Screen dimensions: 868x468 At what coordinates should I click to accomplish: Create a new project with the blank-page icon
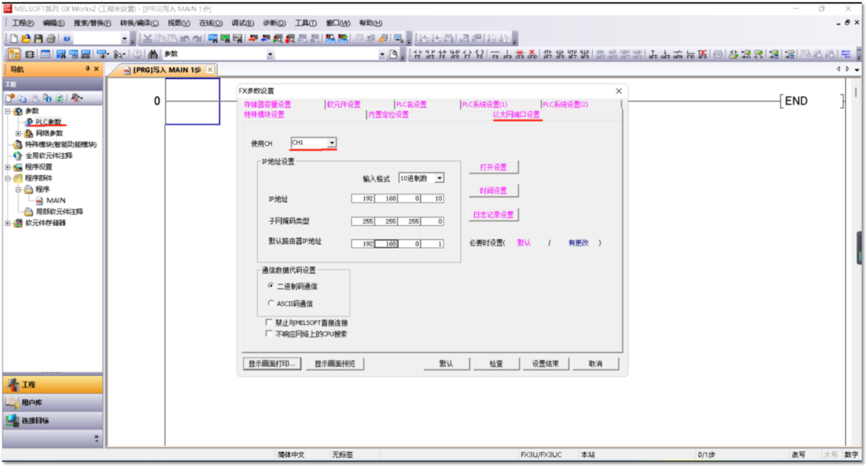pyautogui.click(x=14, y=39)
